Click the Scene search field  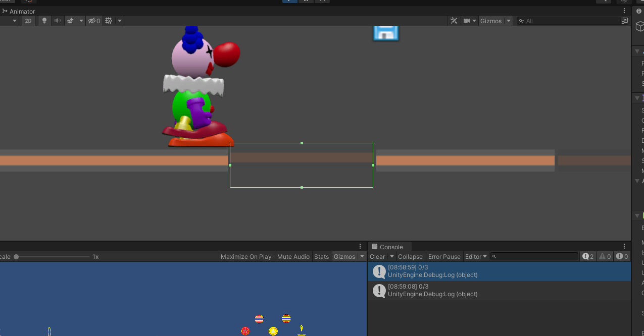(x=568, y=21)
